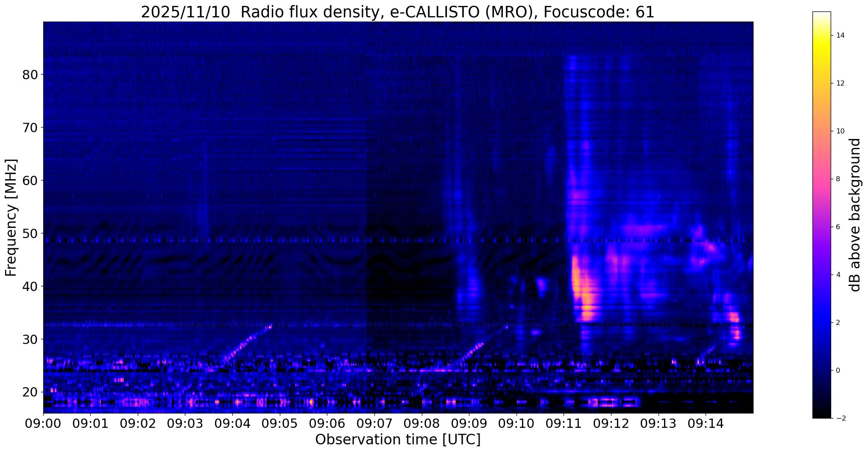Click the 80 MHz frequency tick label
868x452 pixels.
click(30, 75)
